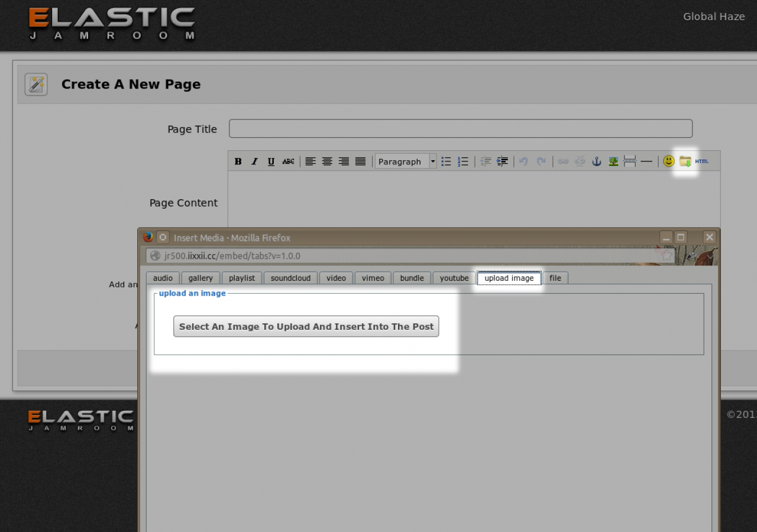
Task: Toggle underline formatting in the page editor
Action: 271,161
